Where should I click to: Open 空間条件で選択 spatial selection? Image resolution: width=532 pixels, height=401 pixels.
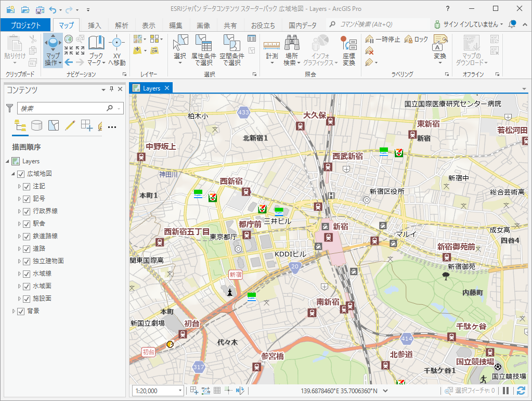[232, 50]
